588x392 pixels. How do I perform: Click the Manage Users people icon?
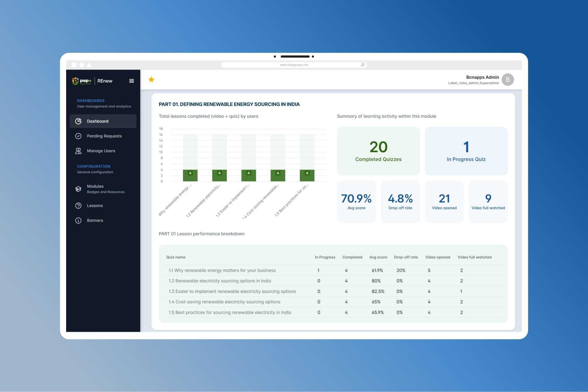pos(78,151)
